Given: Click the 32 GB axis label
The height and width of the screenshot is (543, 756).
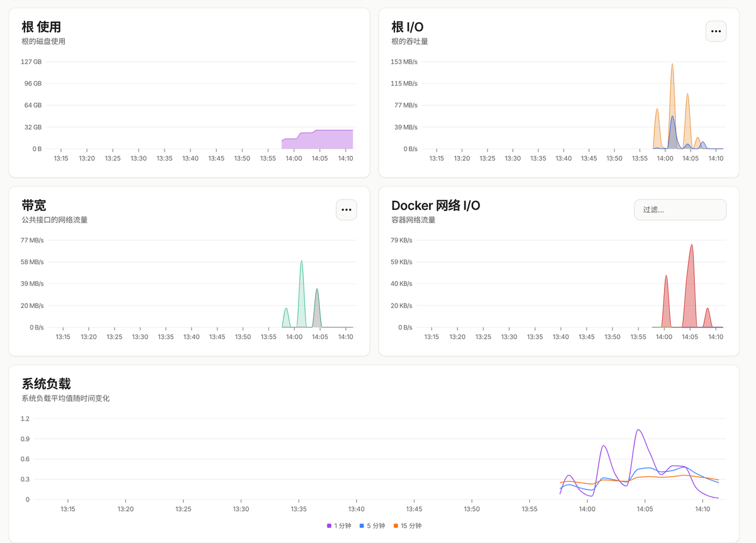Looking at the screenshot, I should (33, 127).
